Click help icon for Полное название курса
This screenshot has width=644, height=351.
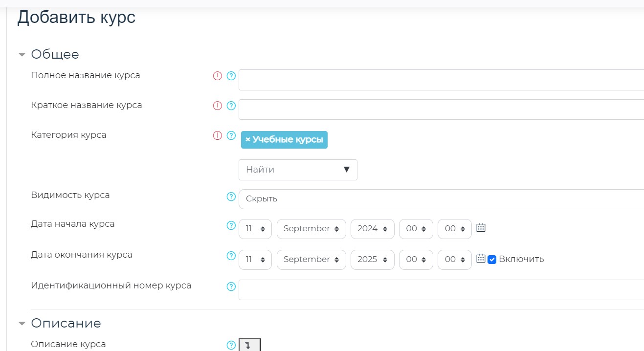pyautogui.click(x=231, y=76)
